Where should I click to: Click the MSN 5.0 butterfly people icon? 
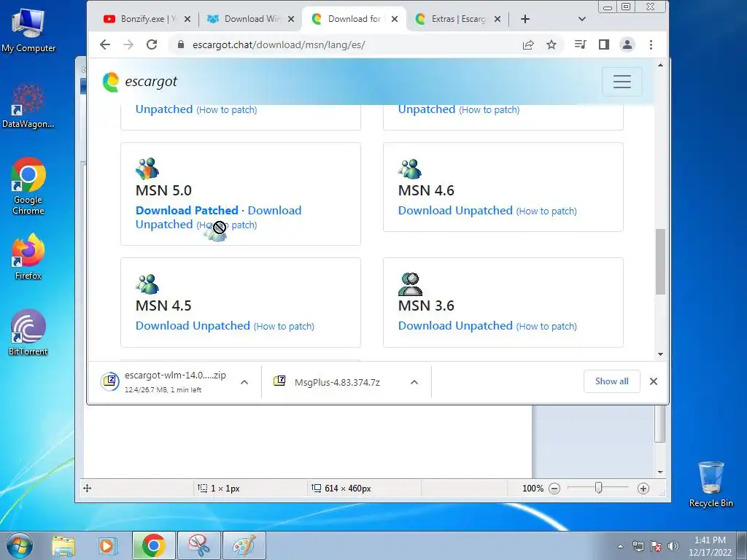coord(147,168)
